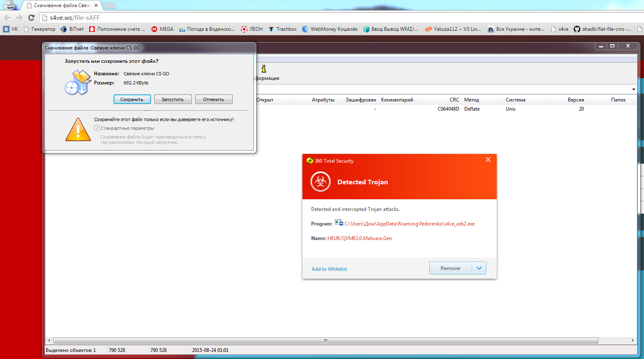The image size is (644, 359).
Task: Open the 'Погода в Водянско...' bookmark
Action: coord(207,29)
